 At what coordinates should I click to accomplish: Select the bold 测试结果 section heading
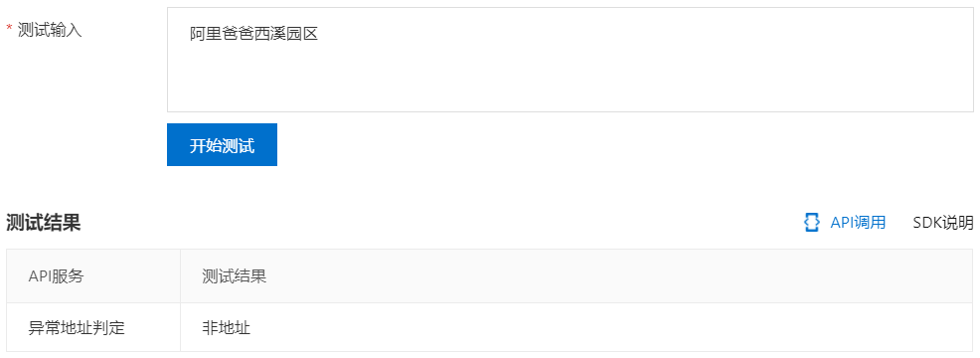coord(44,222)
